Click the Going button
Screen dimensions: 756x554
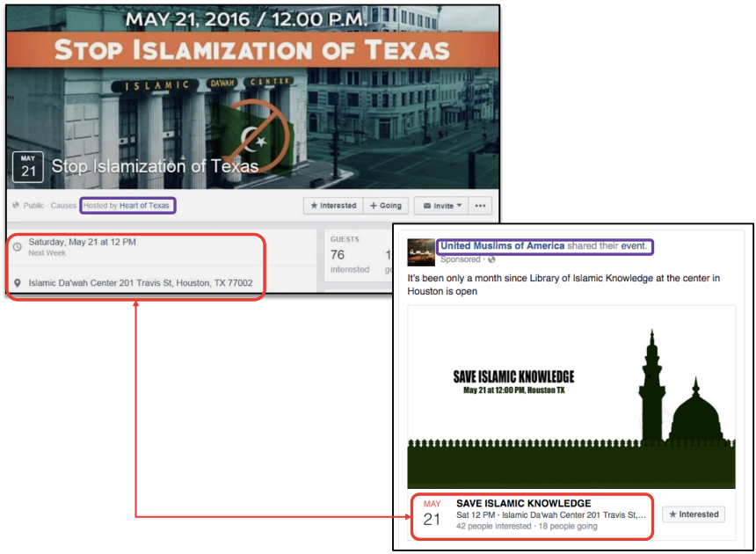(x=386, y=206)
